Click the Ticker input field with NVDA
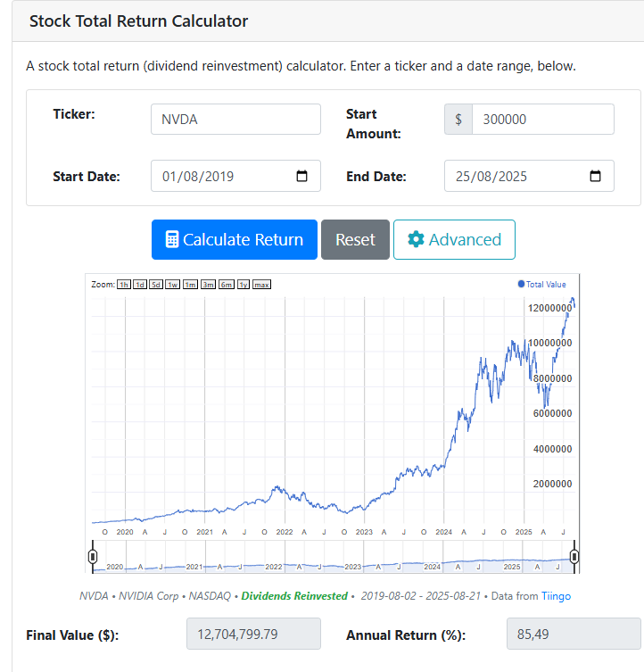 tap(235, 120)
